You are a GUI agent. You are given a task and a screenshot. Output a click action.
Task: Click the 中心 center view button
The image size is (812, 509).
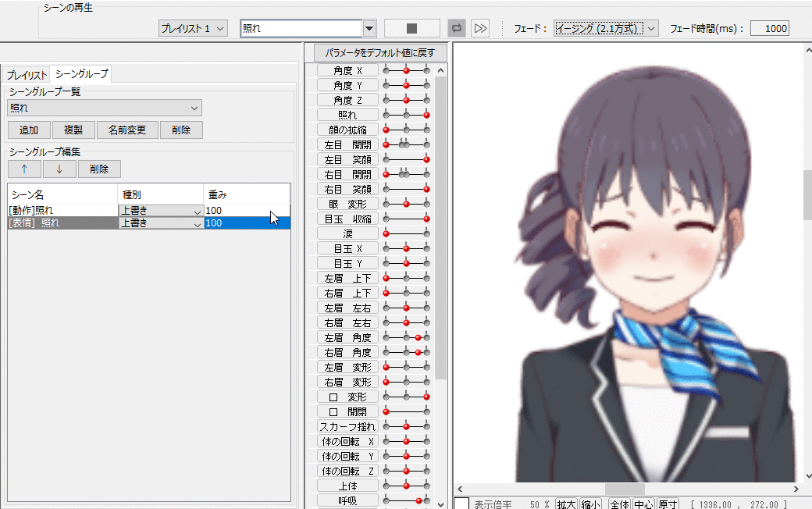tap(643, 504)
